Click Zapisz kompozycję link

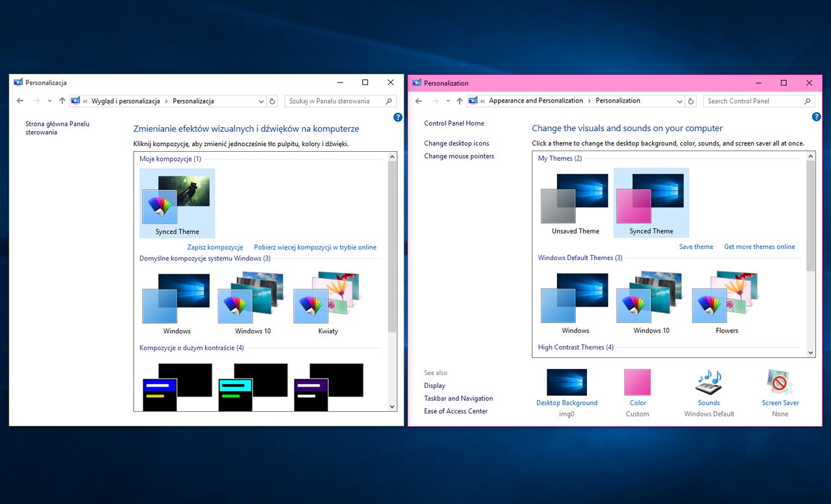[215, 247]
